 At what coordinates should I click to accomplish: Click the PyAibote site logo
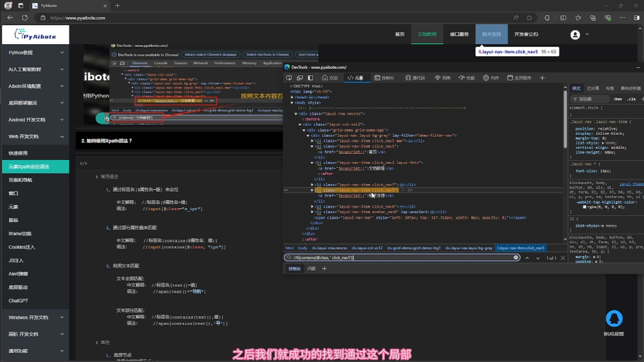pyautogui.click(x=36, y=35)
